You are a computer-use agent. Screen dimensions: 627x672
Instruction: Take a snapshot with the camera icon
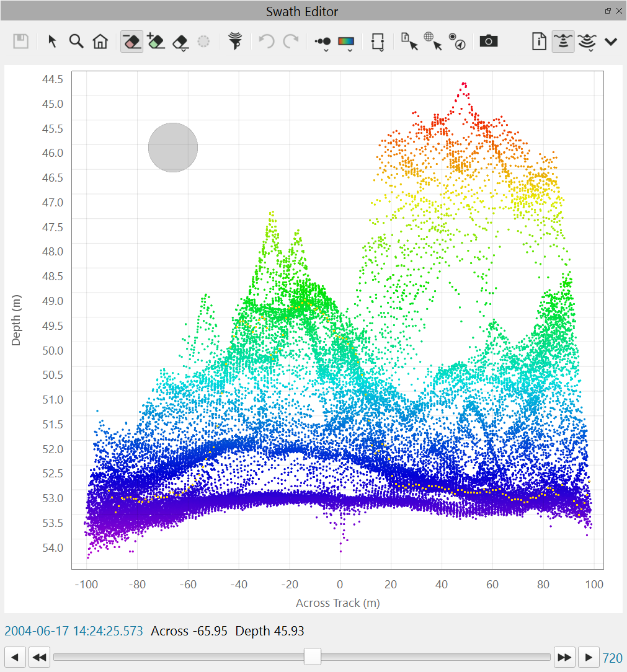(489, 42)
